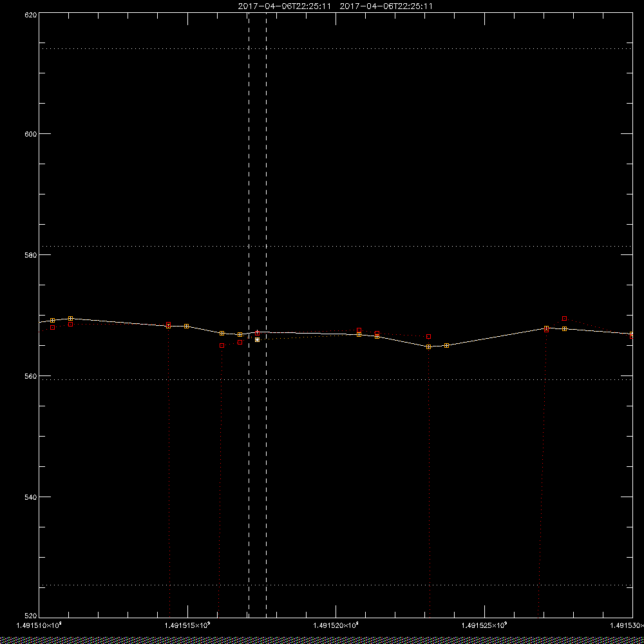Click the 1.491515×10⁹ x-axis label
The image size is (644, 644).
point(187,625)
